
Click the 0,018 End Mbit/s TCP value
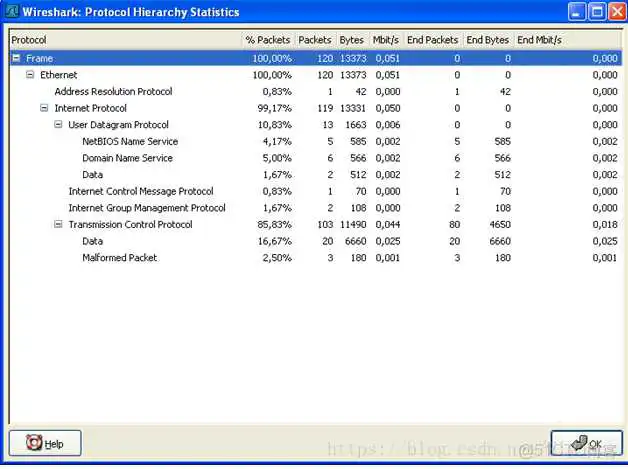[605, 225]
